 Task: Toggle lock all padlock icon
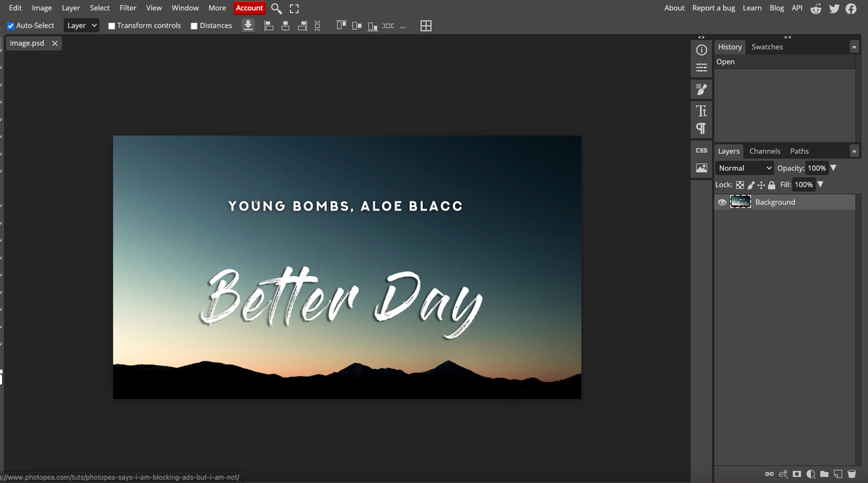[x=772, y=185]
